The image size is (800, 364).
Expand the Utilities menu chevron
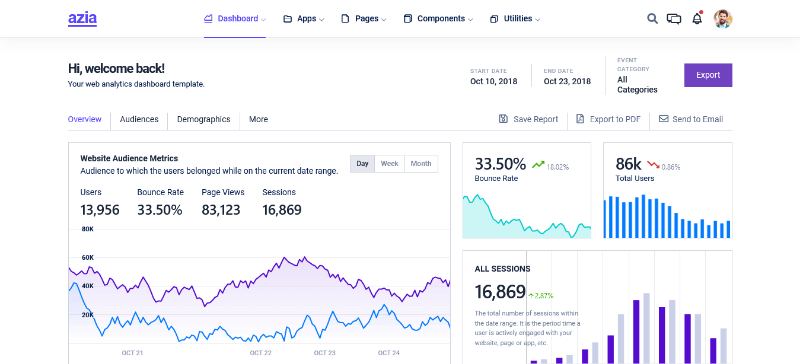(538, 20)
